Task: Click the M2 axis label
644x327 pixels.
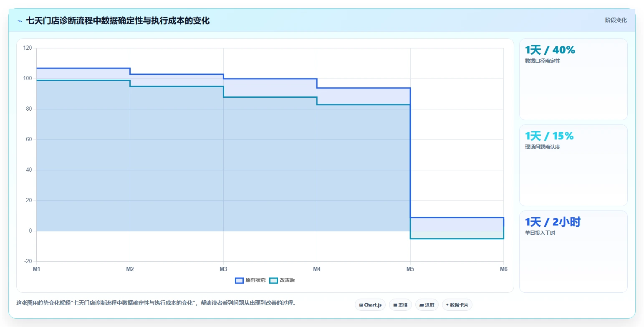Action: 130,269
